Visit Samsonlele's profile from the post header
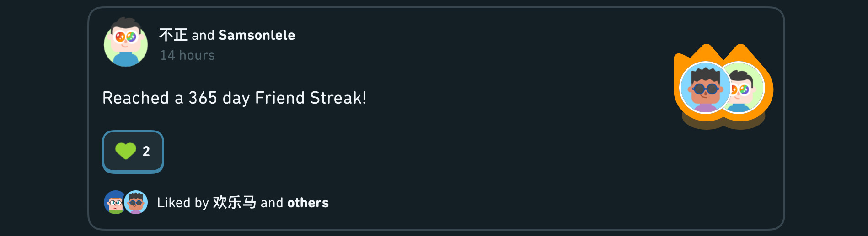Screen dimensions: 868x236 click(x=257, y=35)
